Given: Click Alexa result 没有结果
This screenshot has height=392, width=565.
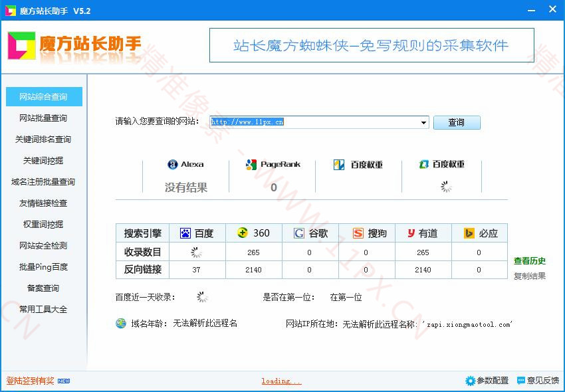Looking at the screenshot, I should [x=186, y=187].
